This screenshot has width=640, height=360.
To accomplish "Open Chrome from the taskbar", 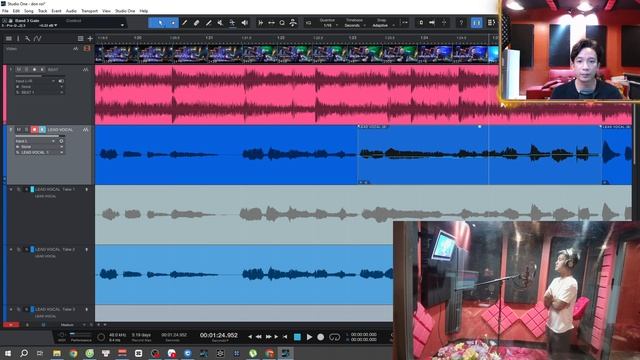I will tap(73, 353).
